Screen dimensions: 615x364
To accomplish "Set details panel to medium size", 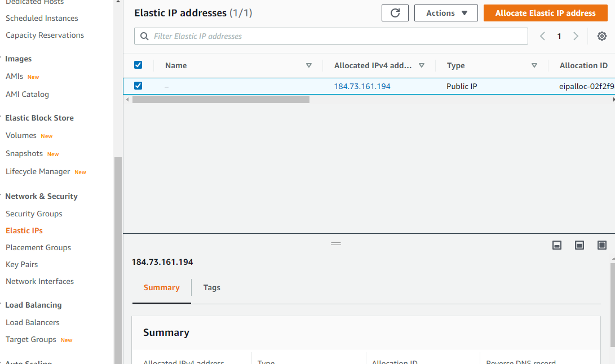I will [x=579, y=245].
